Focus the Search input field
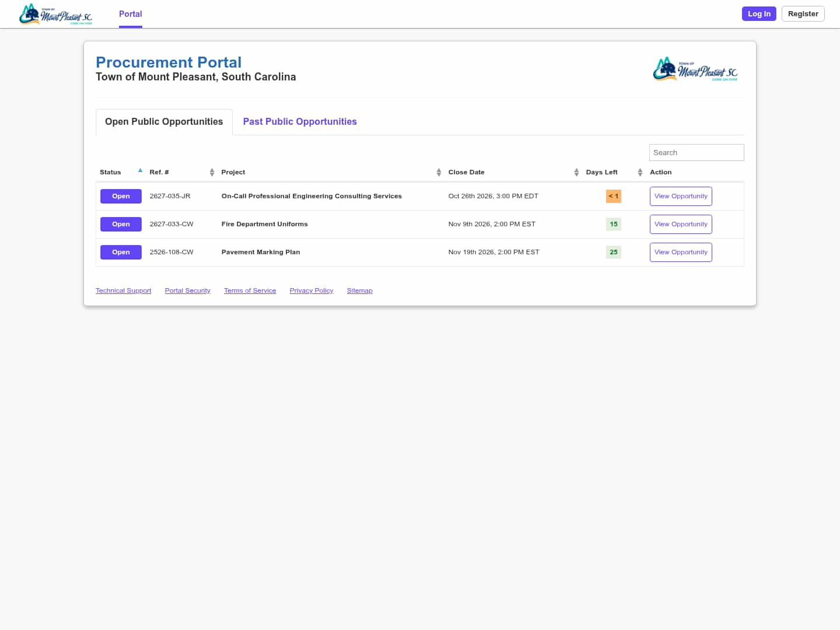Image resolution: width=840 pixels, height=630 pixels. click(x=696, y=153)
